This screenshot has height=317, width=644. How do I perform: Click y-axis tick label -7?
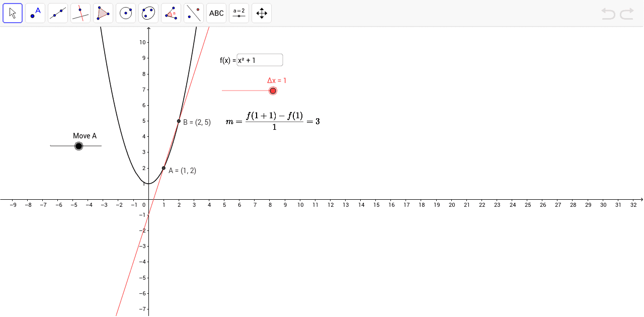pyautogui.click(x=142, y=309)
